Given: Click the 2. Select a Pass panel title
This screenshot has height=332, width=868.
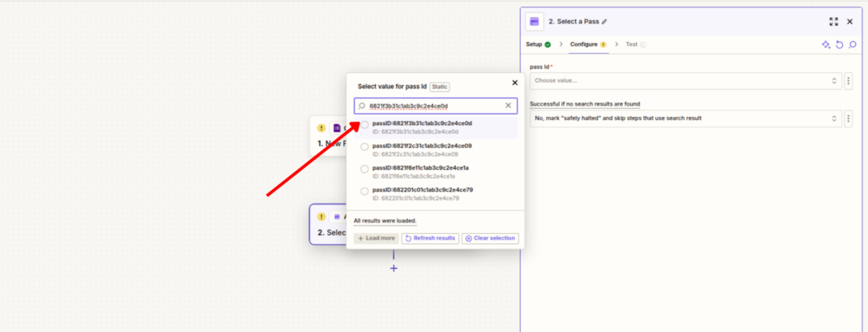Looking at the screenshot, I should (x=574, y=22).
